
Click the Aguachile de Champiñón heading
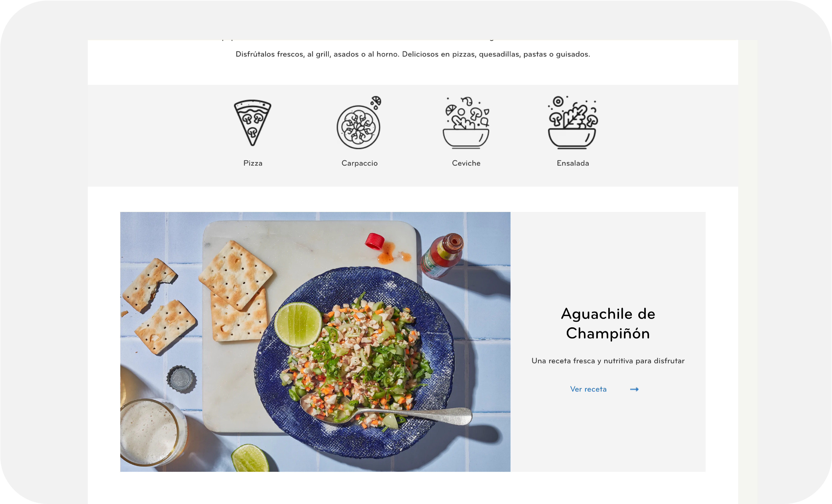(608, 323)
